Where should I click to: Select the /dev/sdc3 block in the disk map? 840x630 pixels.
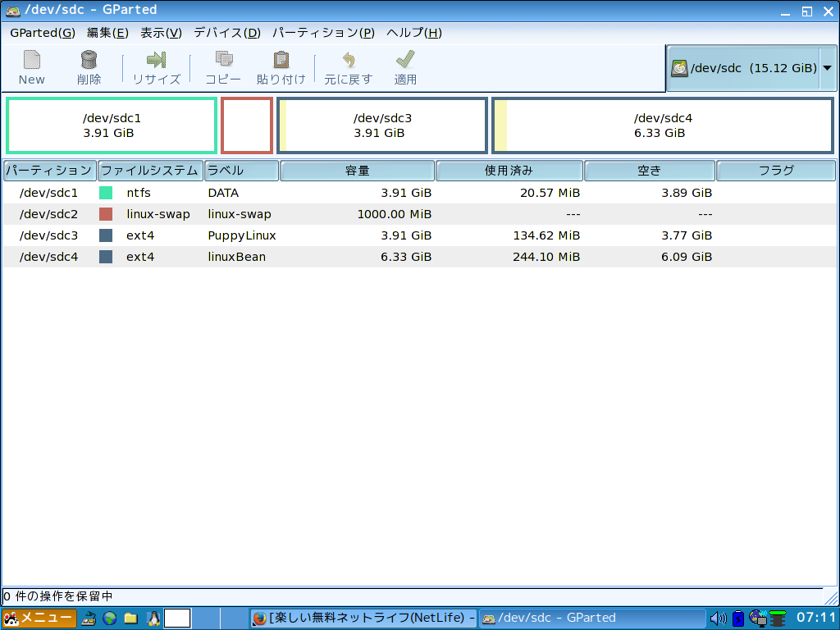(x=382, y=126)
